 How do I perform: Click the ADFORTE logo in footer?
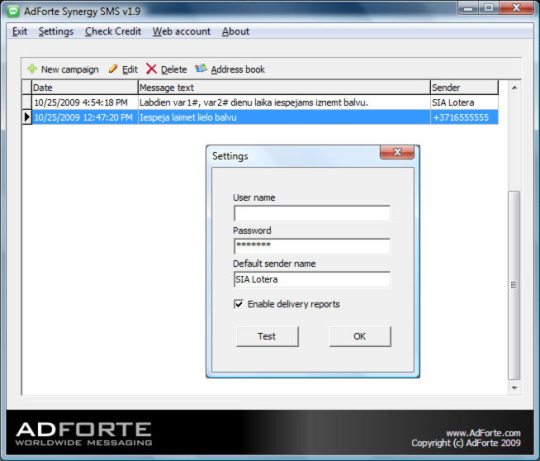pos(84,434)
